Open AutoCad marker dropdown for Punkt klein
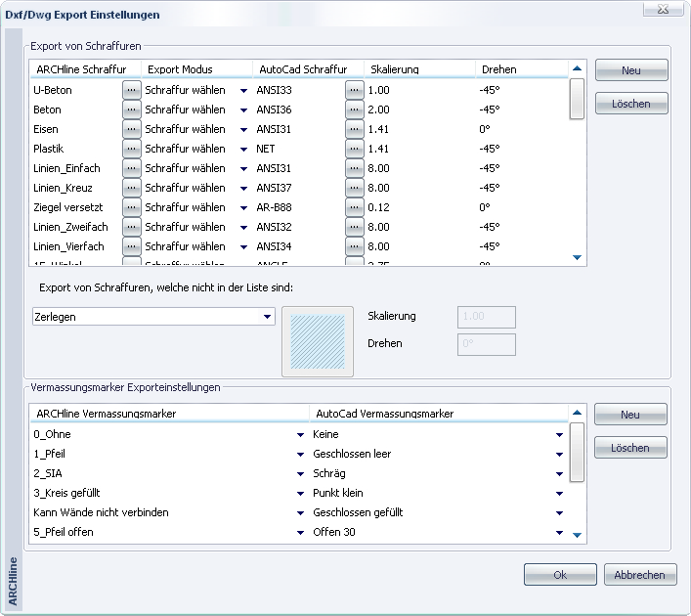The width and height of the screenshot is (691, 616). tap(559, 494)
